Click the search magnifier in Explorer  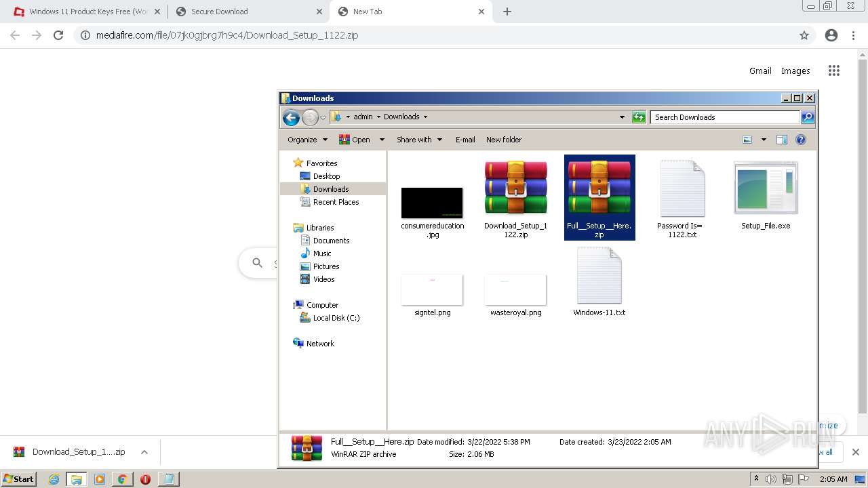point(808,117)
